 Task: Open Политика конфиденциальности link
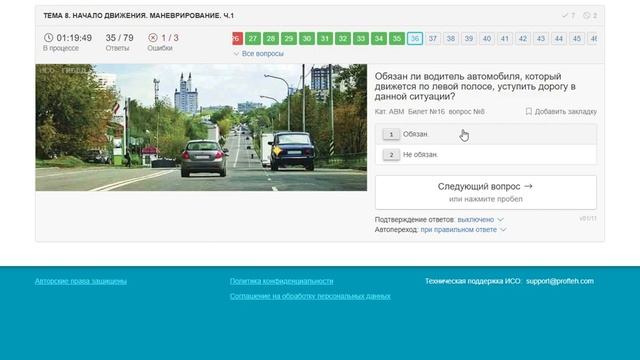(x=281, y=281)
